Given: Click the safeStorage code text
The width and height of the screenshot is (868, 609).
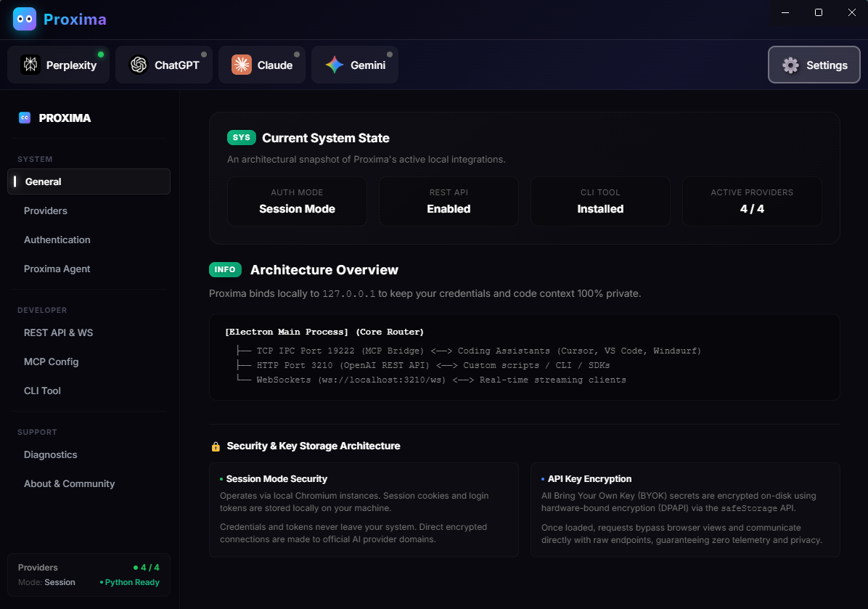Looking at the screenshot, I should click(x=750, y=508).
